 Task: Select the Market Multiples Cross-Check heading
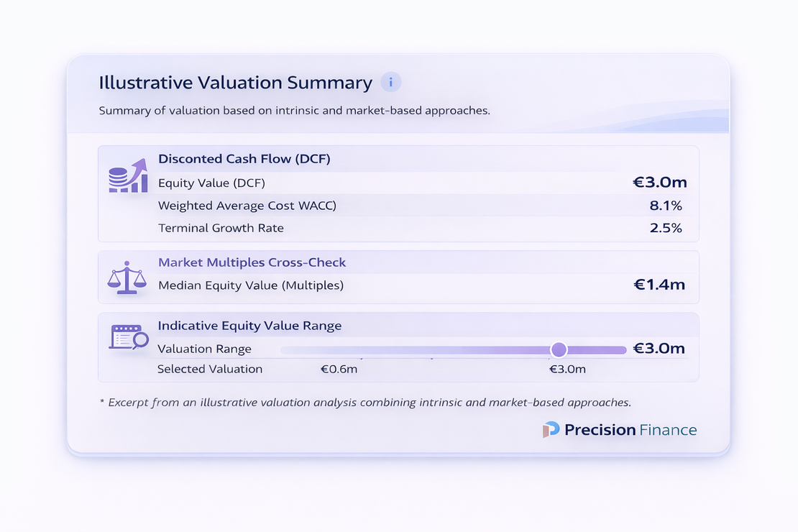click(252, 263)
